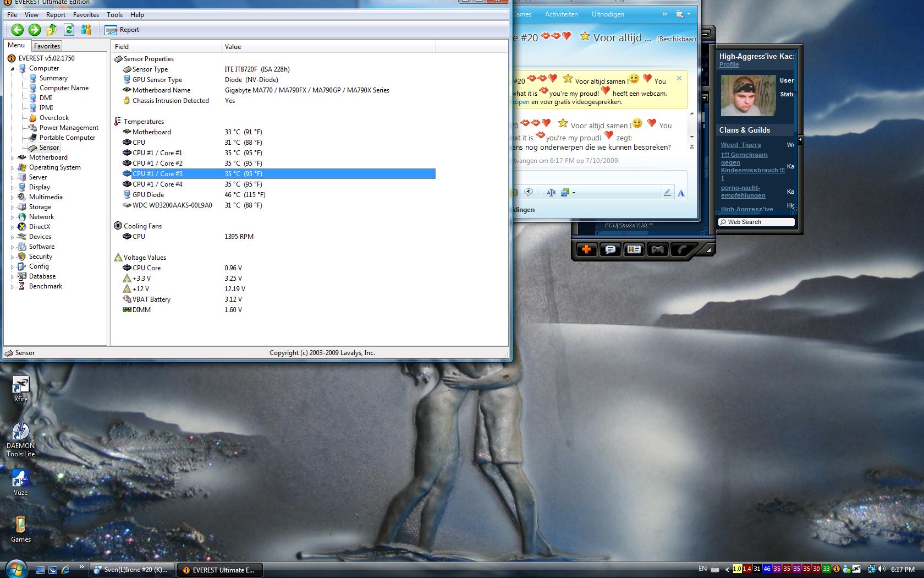The image size is (924, 578).
Task: Click Uitnodigen in the Messenger window
Action: 608,14
